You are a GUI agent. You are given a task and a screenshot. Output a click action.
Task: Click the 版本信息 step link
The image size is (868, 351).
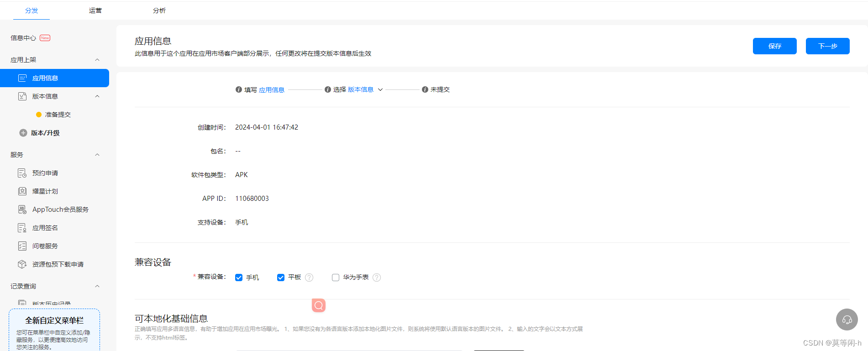pos(361,89)
